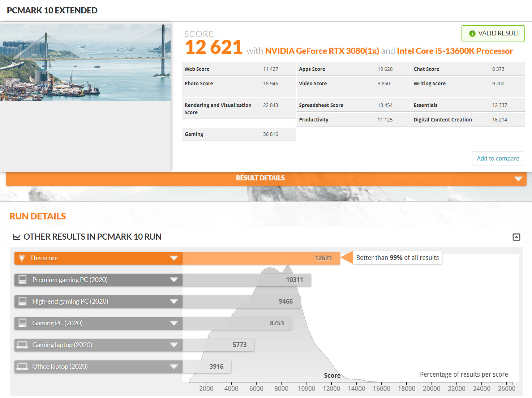Expand the This score dropdown arrow
The width and height of the screenshot is (532, 398).
pyautogui.click(x=174, y=258)
